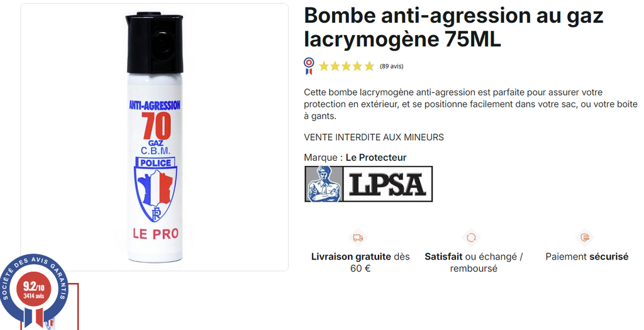This screenshot has width=644, height=330.
Task: Click the 9.2/10 rating score circle
Action: click(x=34, y=290)
